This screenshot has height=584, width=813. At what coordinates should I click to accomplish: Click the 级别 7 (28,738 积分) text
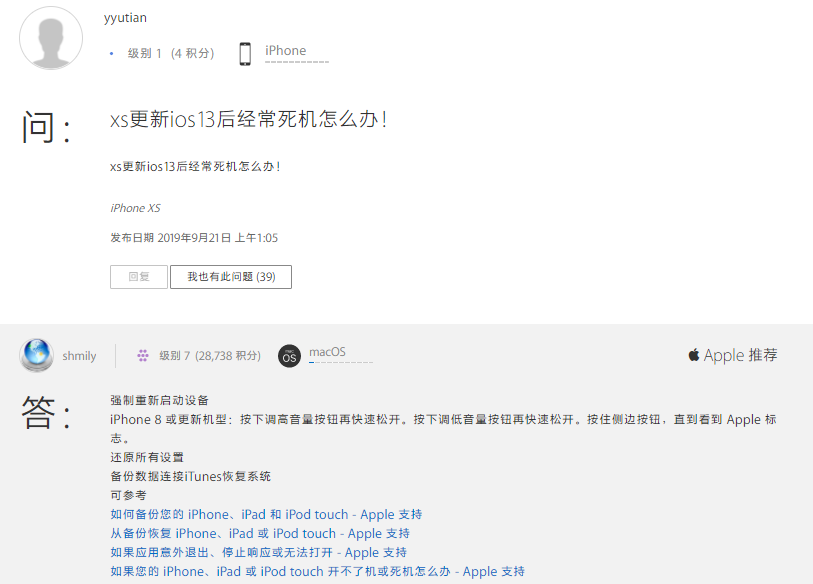tap(210, 356)
